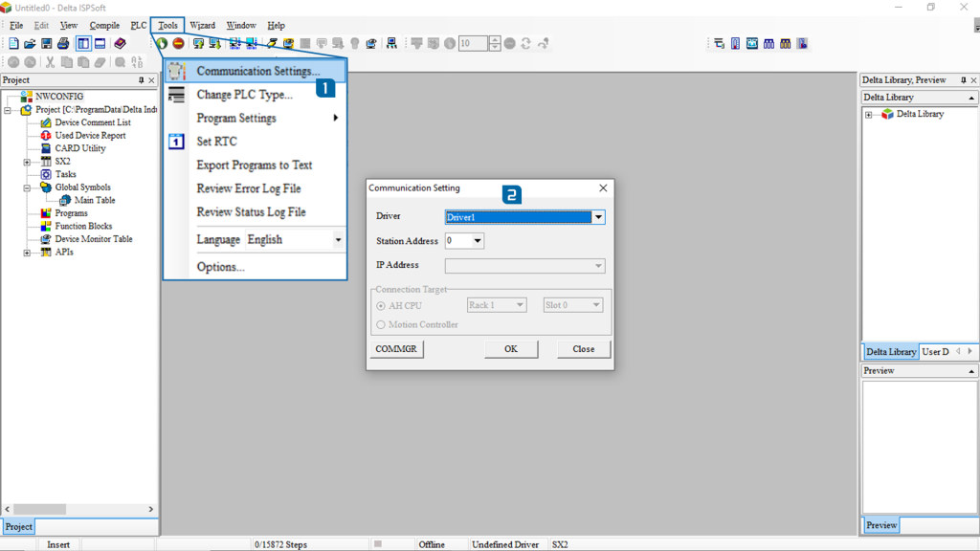980x551 pixels.
Task: Select Main Table tree item
Action: pyautogui.click(x=95, y=201)
